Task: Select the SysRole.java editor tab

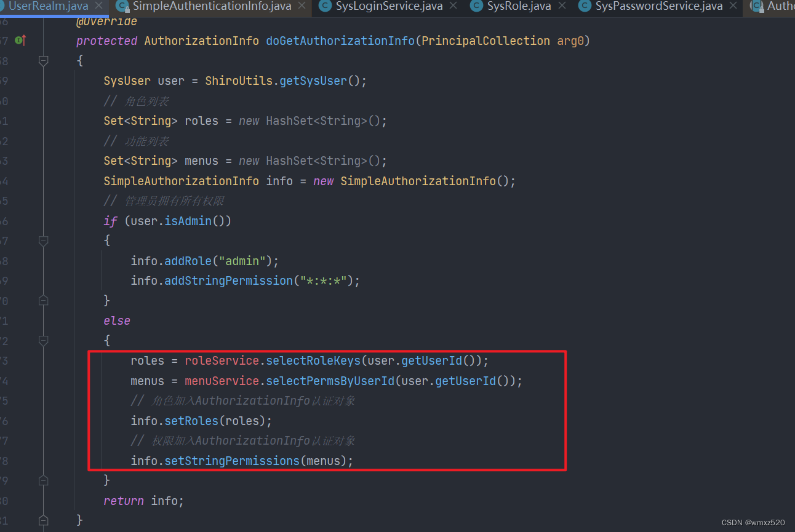Action: click(x=519, y=6)
